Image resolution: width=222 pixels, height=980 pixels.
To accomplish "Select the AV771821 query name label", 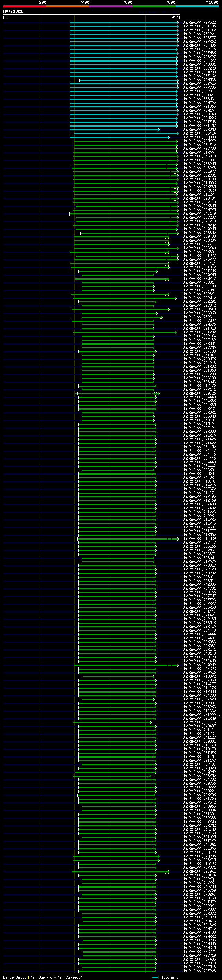I will click(x=13, y=11).
